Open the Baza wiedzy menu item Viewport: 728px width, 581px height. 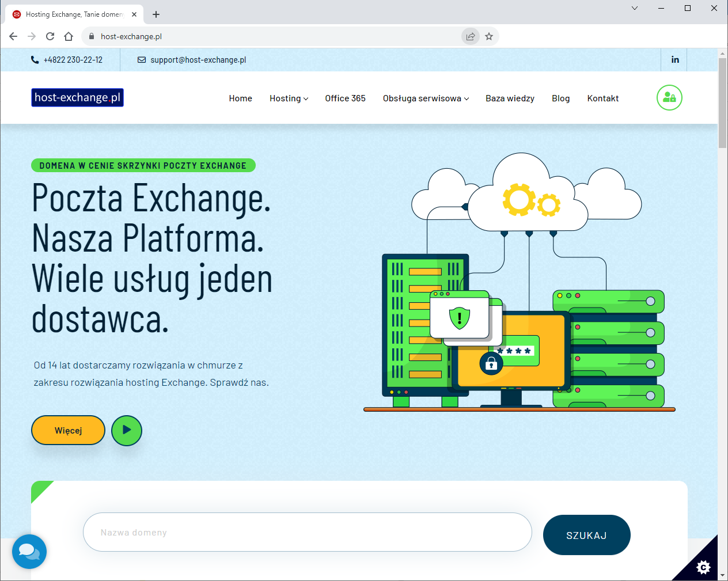(510, 98)
